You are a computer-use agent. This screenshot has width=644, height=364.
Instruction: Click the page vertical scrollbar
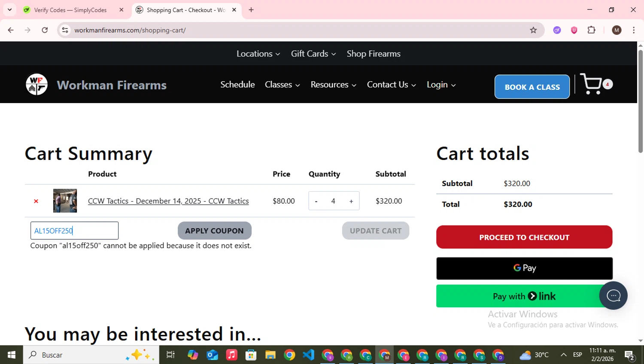tap(641, 101)
